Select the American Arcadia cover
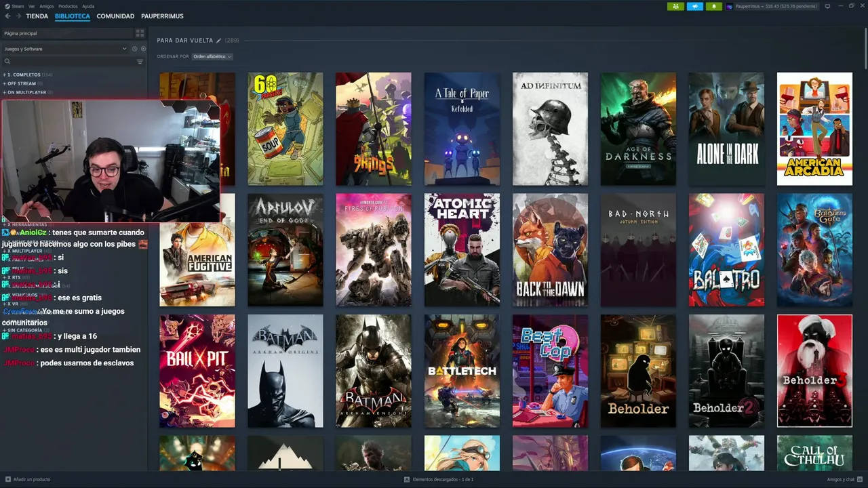 (814, 129)
